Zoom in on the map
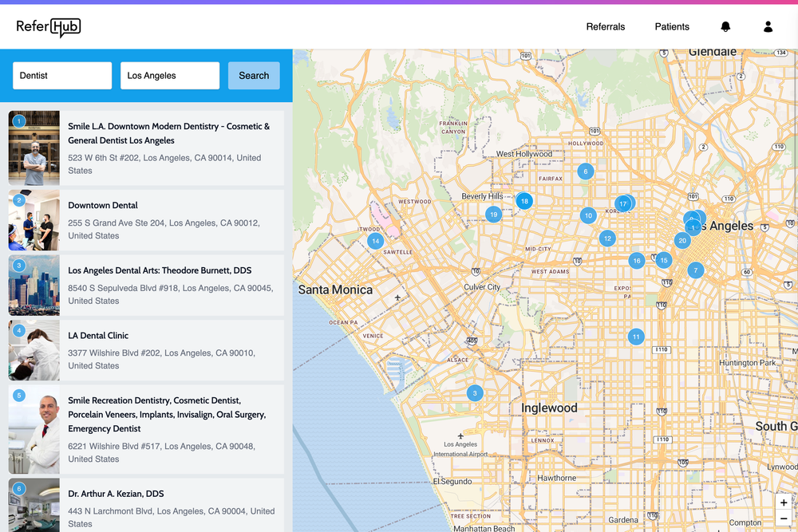 pyautogui.click(x=784, y=502)
